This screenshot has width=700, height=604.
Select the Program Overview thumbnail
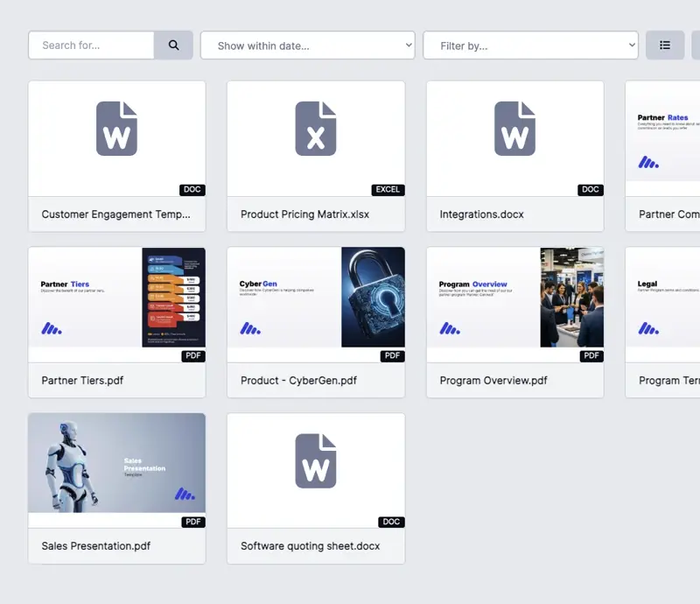pyautogui.click(x=514, y=298)
